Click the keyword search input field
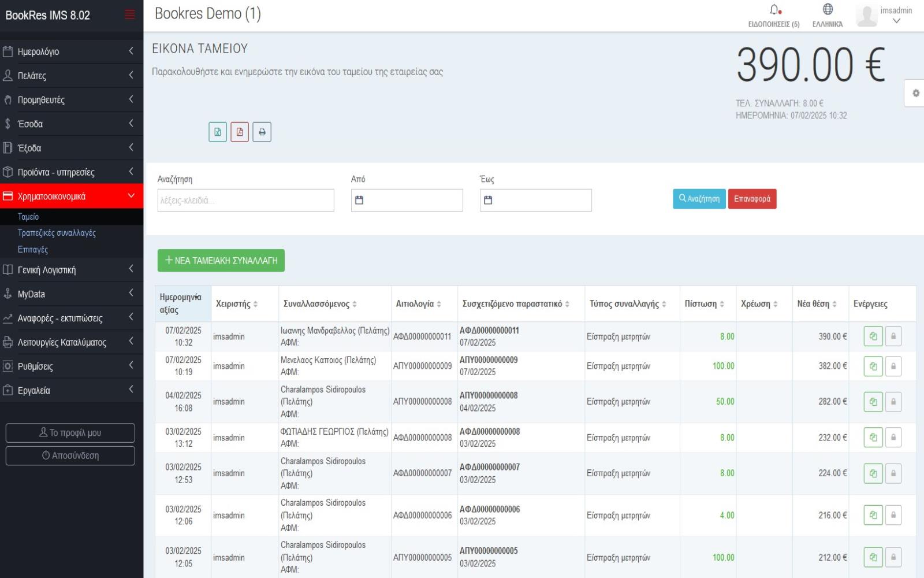Viewport: 924px width, 578px height. point(245,200)
